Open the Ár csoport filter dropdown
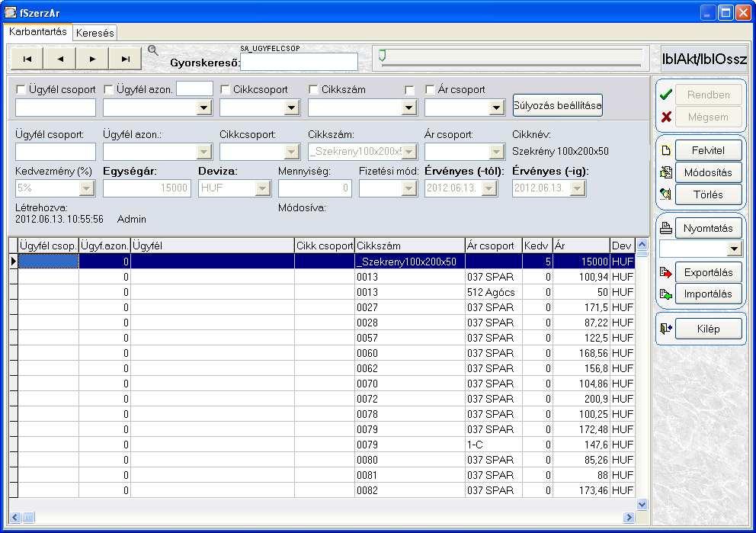Viewport: 756px width, 533px height. pos(497,108)
